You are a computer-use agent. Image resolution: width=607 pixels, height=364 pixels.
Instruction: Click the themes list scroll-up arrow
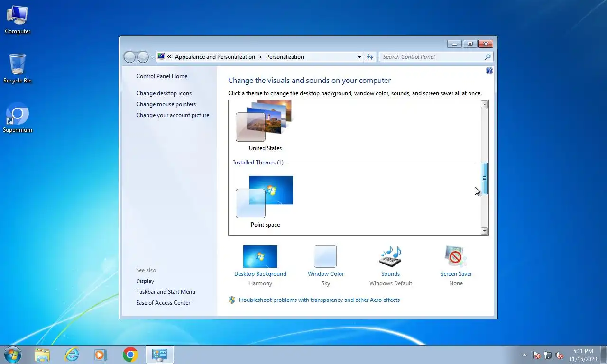484,104
